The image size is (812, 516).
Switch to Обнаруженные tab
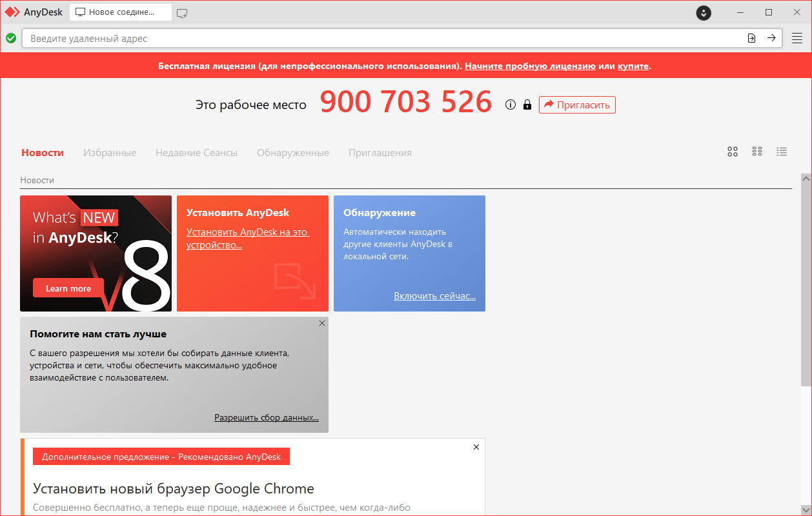click(293, 153)
